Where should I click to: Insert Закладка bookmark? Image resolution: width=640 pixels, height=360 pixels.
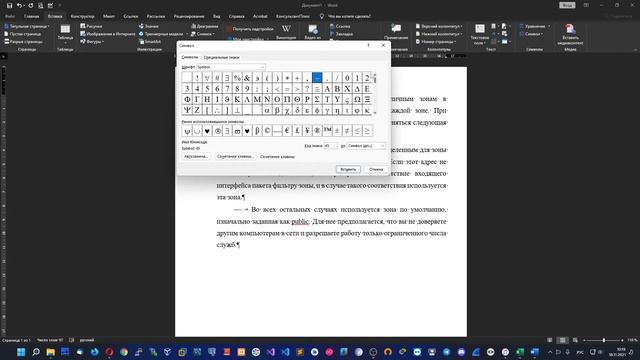coord(341,34)
